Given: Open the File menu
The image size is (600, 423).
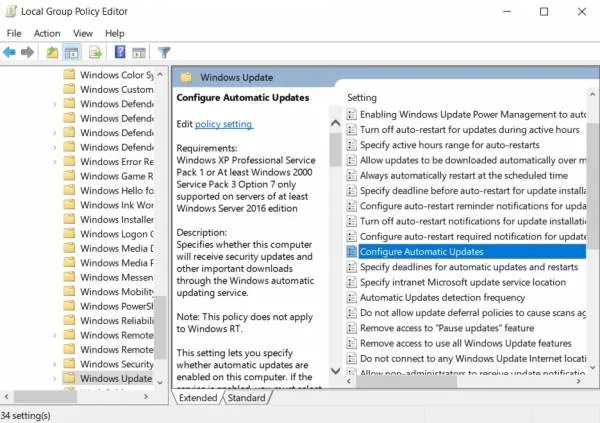Looking at the screenshot, I should 14,33.
